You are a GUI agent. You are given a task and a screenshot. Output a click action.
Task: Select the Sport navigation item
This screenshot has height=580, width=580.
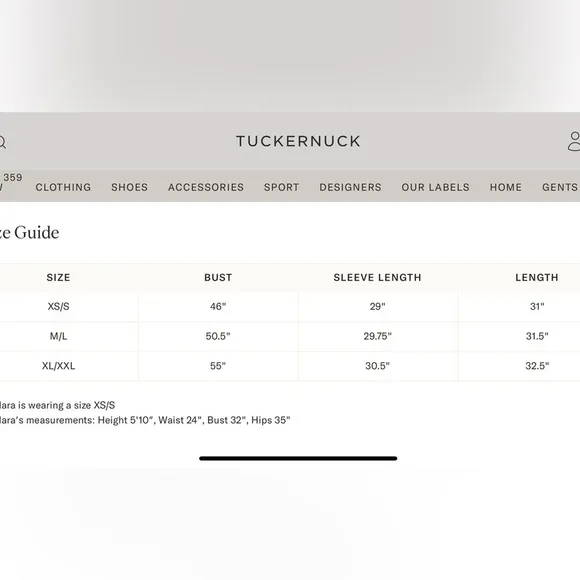(x=281, y=187)
